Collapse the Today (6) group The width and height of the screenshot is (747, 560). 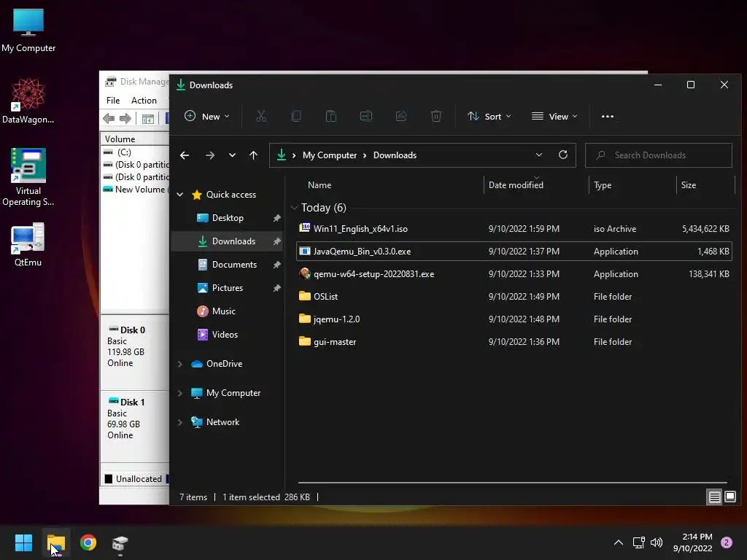(294, 208)
